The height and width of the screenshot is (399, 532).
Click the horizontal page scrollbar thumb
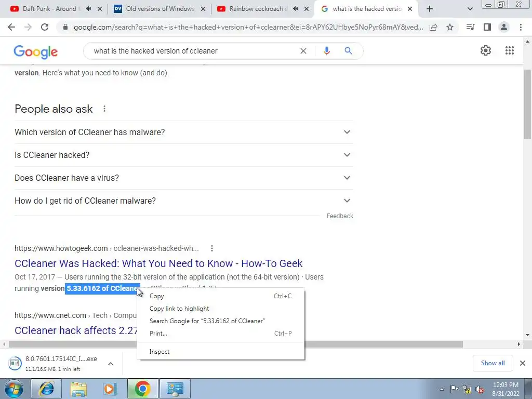coord(236,344)
